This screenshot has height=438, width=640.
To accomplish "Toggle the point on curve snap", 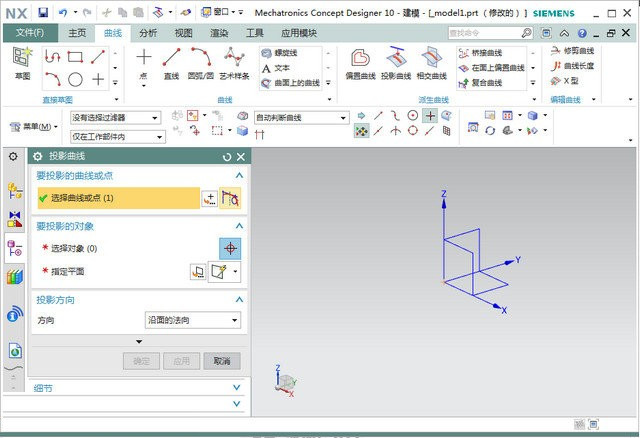I will 429,131.
